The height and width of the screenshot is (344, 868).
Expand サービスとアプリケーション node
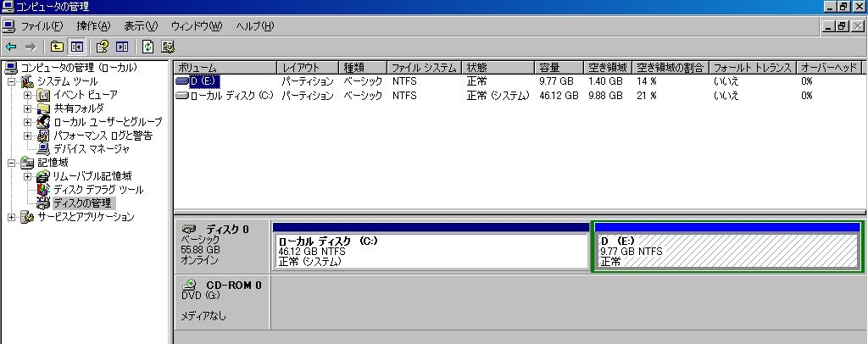coord(12,217)
